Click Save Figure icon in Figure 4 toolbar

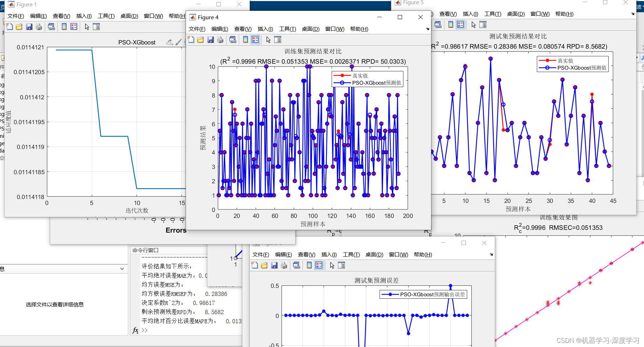[210, 40]
